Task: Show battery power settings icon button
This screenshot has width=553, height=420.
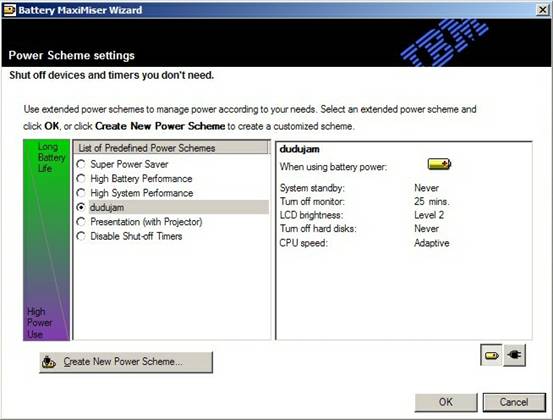Action: (491, 355)
